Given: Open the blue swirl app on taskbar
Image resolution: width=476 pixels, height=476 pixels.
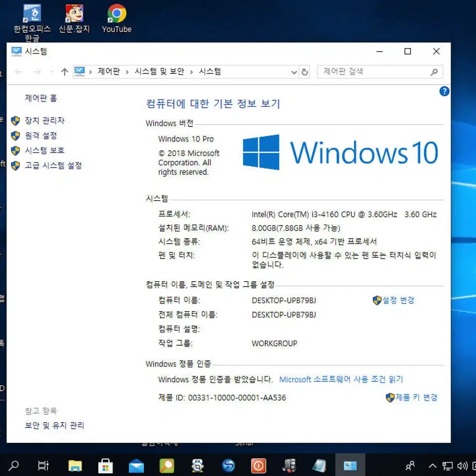Looking at the screenshot, I should tap(228, 465).
